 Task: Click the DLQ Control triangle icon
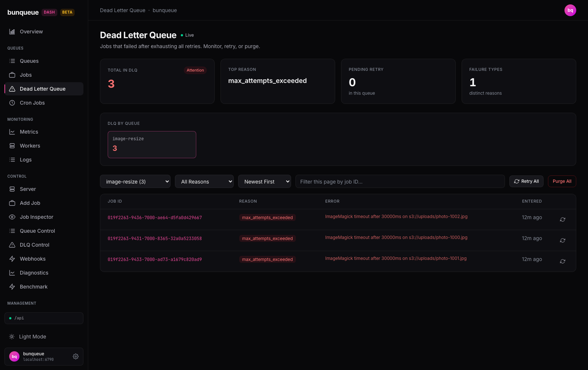[12, 245]
